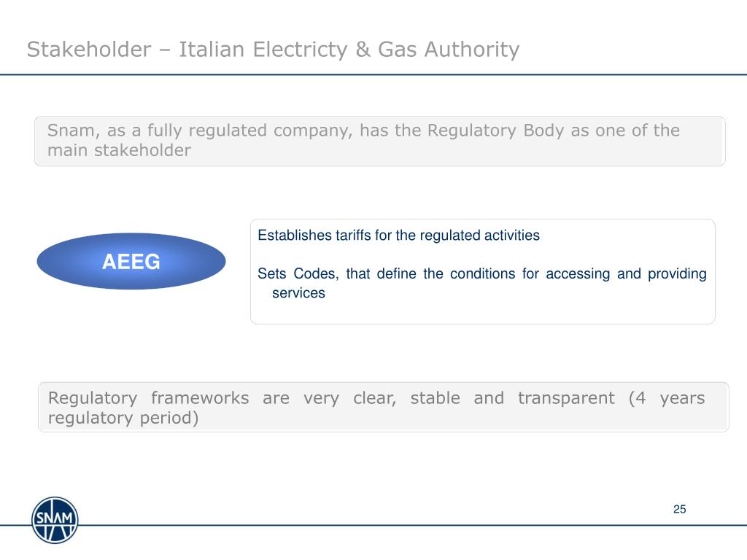747x560 pixels.
Task: Click 'Gas Authority' in the slide title
Action: (x=449, y=50)
